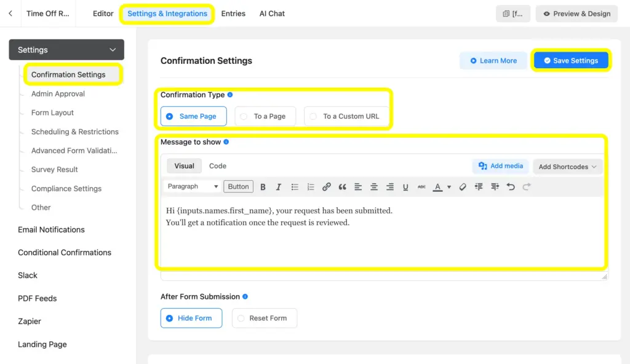
Task: Insert a bulleted list
Action: [x=295, y=187]
